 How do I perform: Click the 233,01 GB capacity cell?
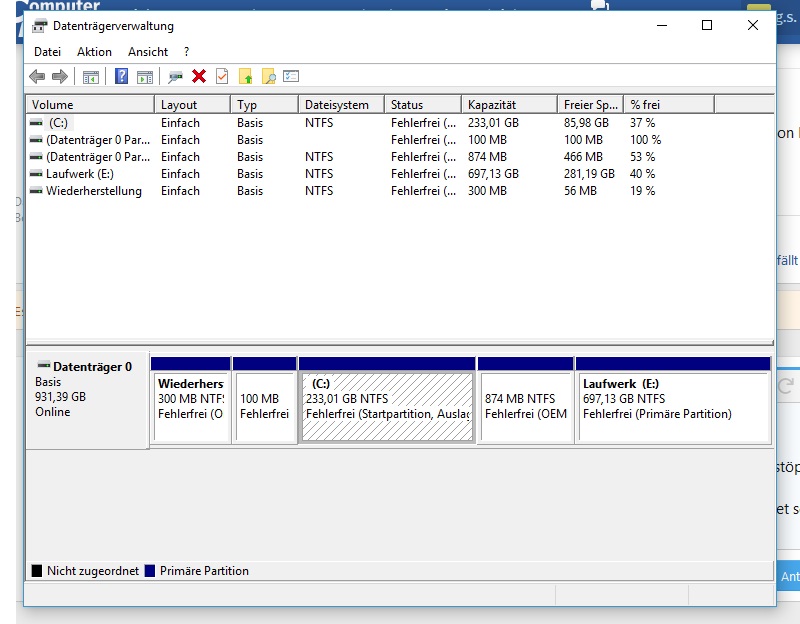(x=493, y=123)
